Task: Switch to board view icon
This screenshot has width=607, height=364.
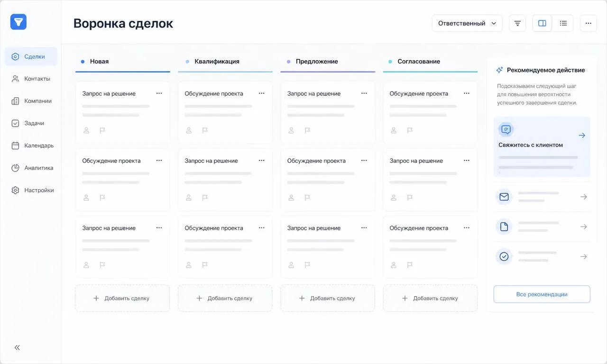Action: tap(542, 23)
